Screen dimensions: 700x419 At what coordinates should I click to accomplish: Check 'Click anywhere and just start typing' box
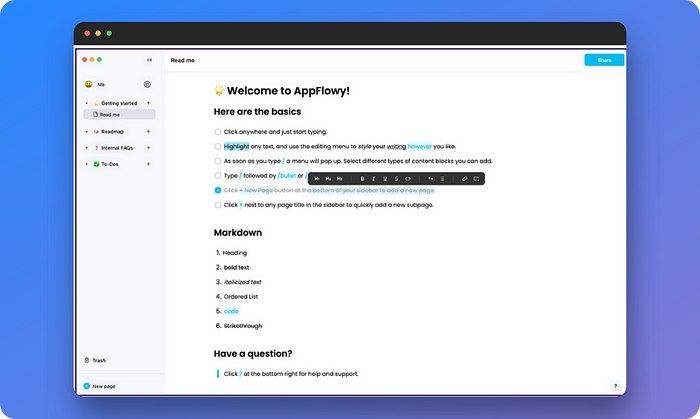(x=218, y=132)
